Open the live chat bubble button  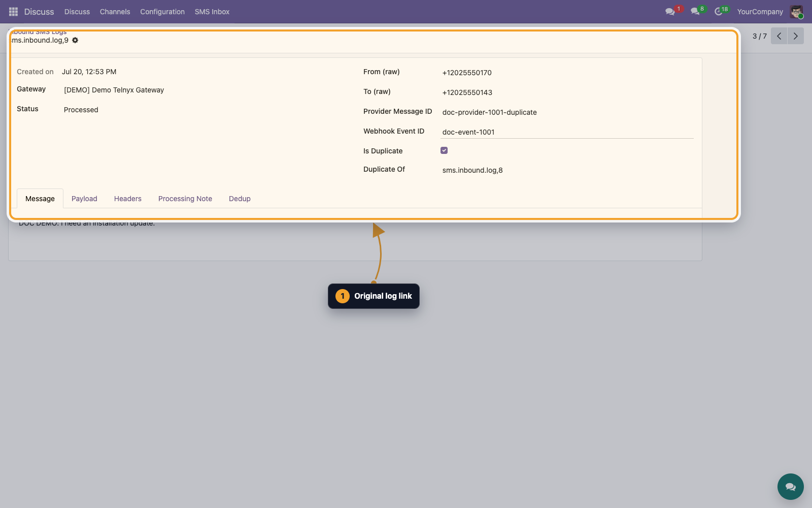point(790,487)
